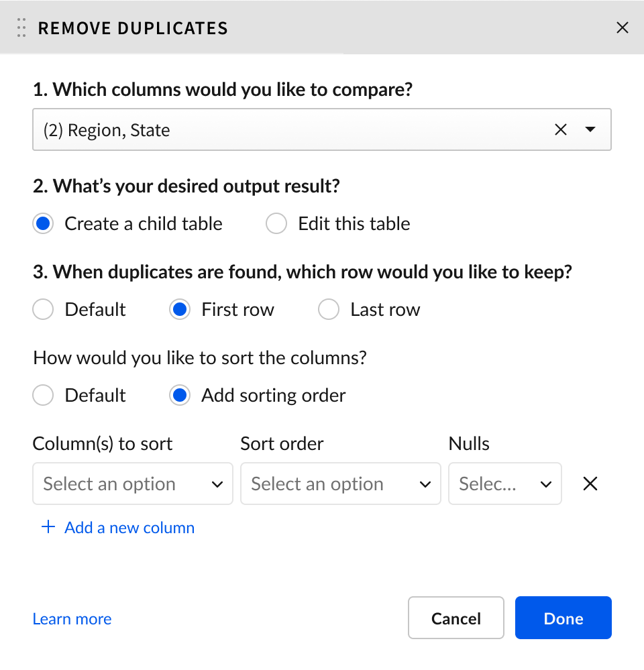Open the Sort order dropdown
Screen dimensions: 644x670
pyautogui.click(x=340, y=484)
